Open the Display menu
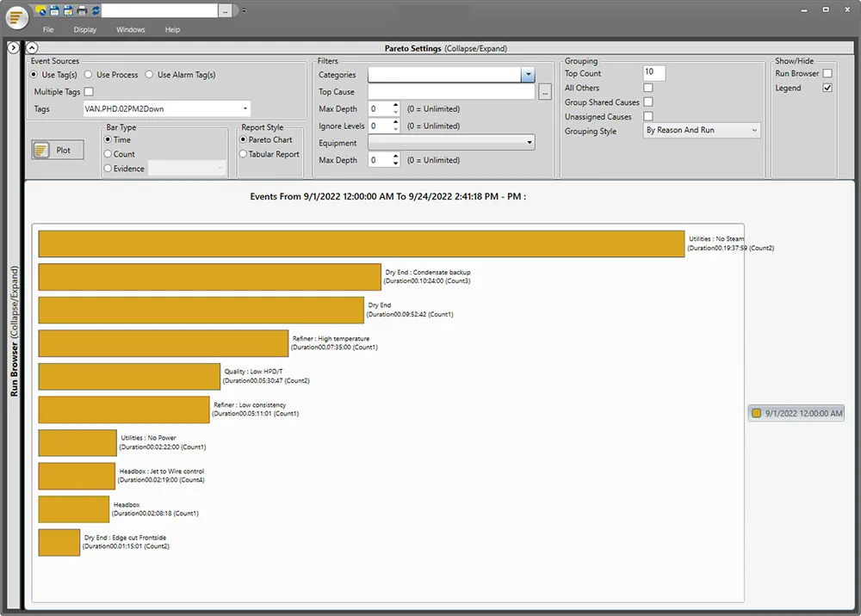 85,30
